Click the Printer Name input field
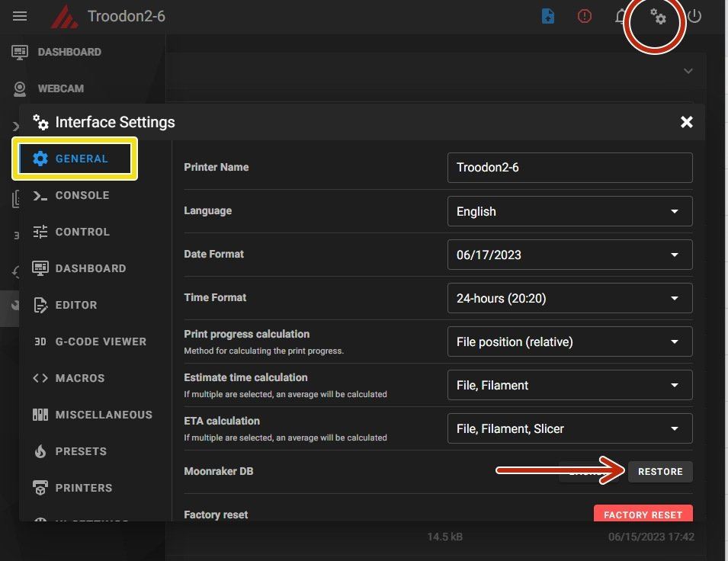The image size is (728, 561). [569, 167]
